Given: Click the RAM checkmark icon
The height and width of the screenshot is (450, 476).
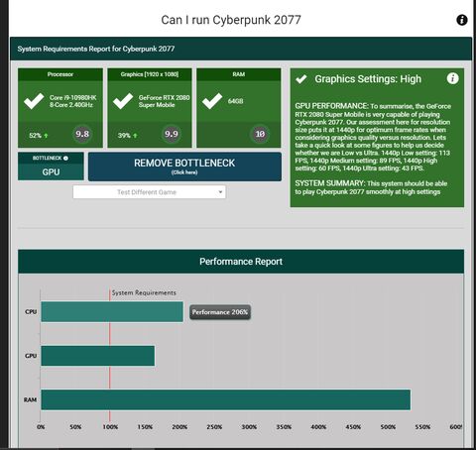Looking at the screenshot, I should pos(212,101).
